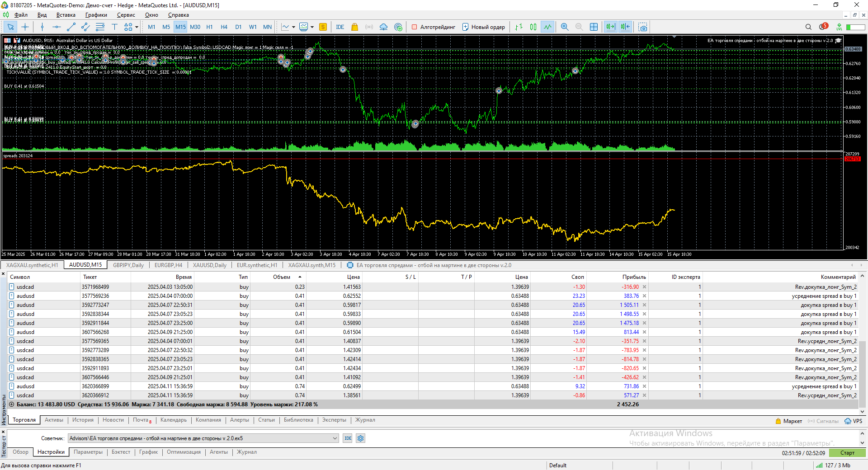Open the Сервис menu
Image resolution: width=868 pixels, height=470 pixels.
coord(126,15)
